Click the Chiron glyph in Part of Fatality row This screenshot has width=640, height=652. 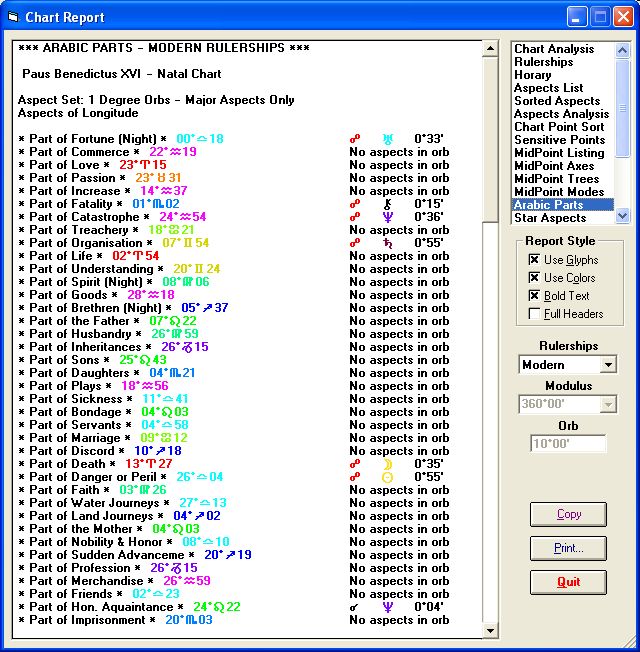click(x=387, y=204)
